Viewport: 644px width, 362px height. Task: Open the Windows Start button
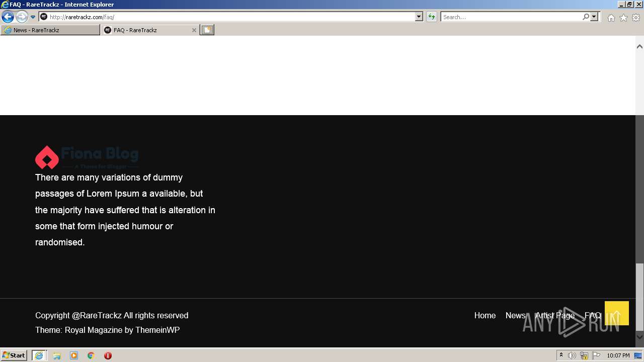tap(14, 355)
